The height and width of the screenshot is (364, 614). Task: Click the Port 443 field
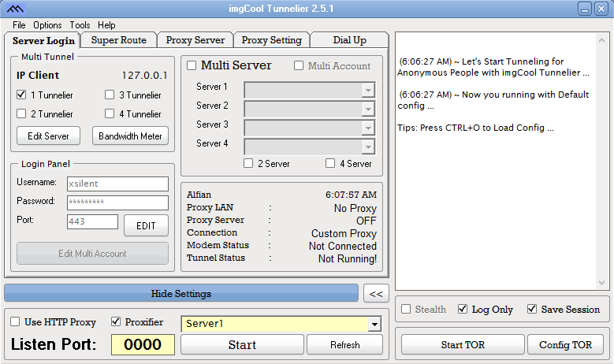92,221
